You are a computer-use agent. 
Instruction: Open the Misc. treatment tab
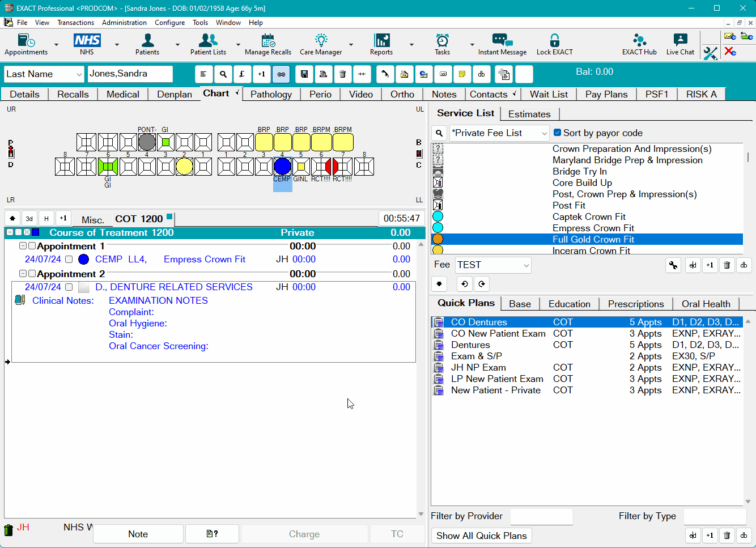92,219
